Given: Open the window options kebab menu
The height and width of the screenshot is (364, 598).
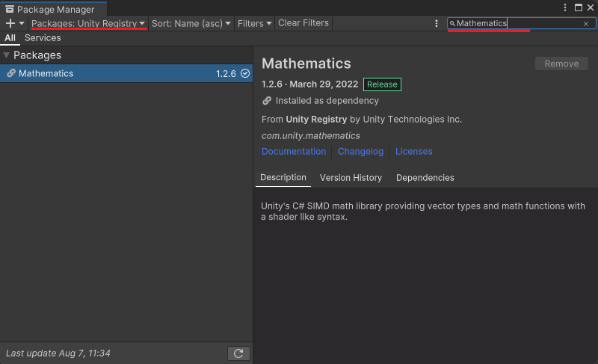Looking at the screenshot, I should [565, 7].
